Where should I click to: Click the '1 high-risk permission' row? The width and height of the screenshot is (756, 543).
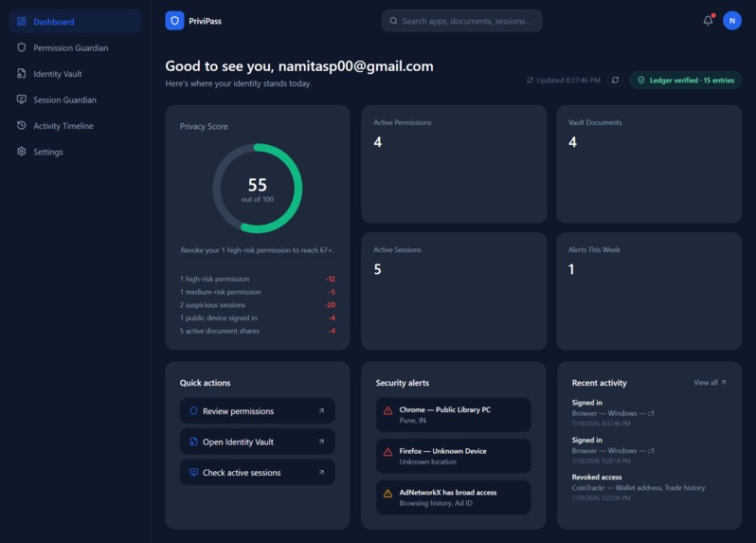(x=258, y=279)
